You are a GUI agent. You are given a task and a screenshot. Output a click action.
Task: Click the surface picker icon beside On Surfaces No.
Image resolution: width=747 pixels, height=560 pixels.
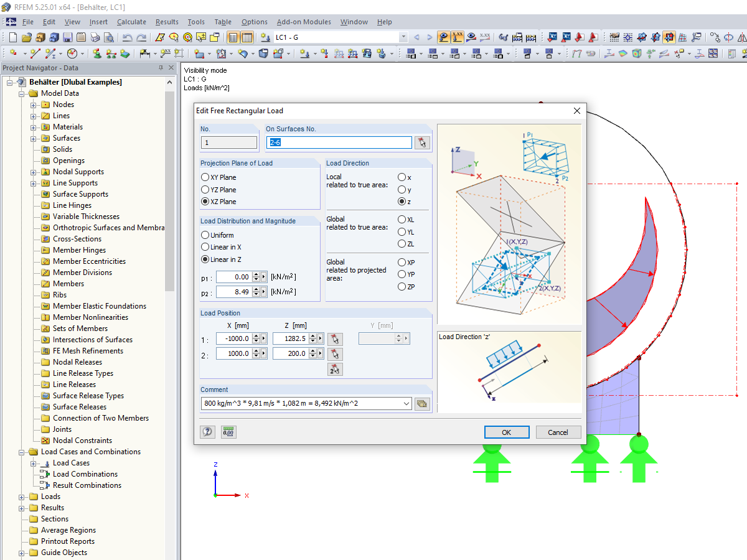(423, 142)
